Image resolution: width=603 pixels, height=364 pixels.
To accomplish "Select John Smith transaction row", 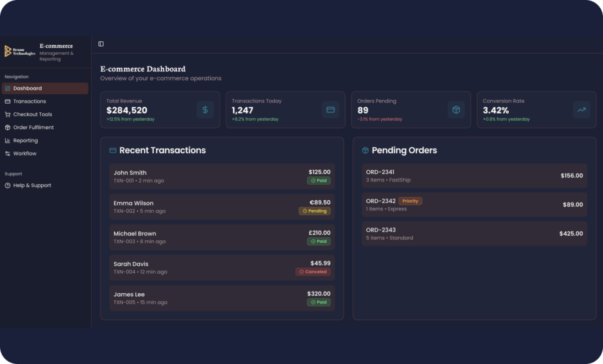I will pos(222,176).
